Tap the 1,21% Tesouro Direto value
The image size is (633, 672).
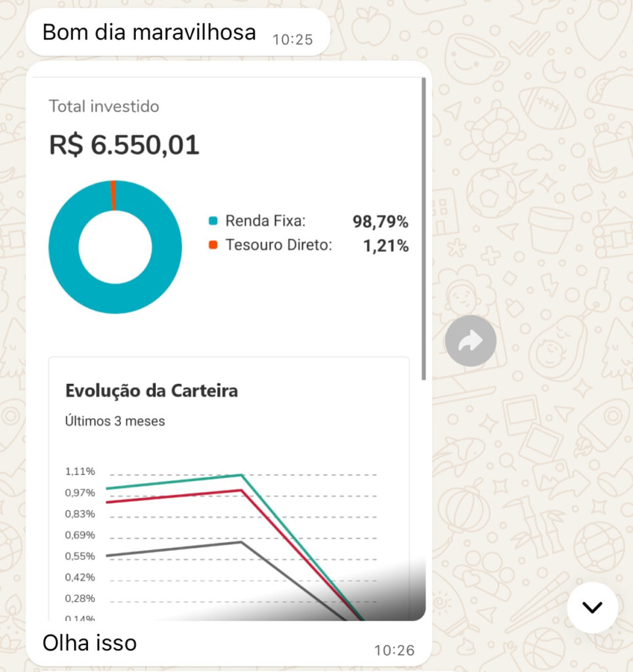coord(385,245)
